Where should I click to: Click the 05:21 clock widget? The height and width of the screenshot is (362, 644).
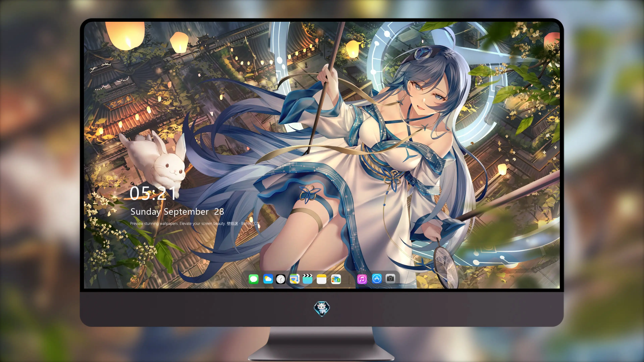pyautogui.click(x=153, y=193)
